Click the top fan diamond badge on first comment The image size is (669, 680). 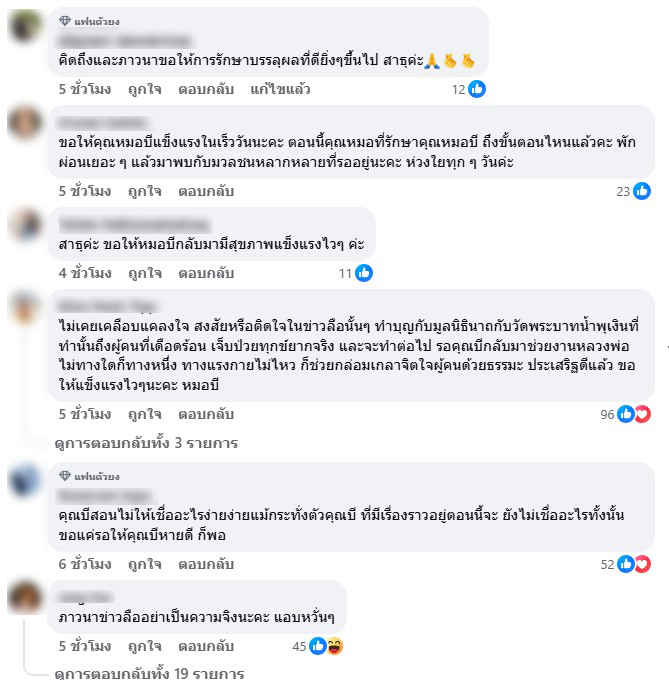click(65, 21)
